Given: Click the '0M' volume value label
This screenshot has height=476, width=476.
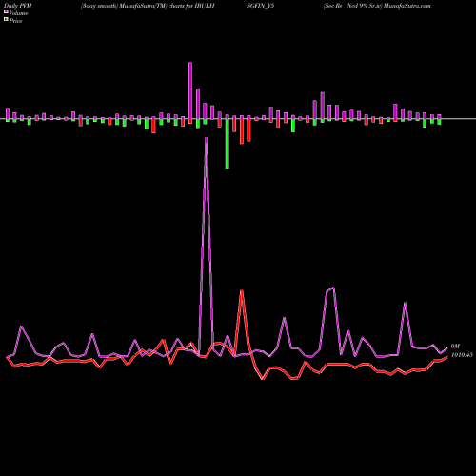Looking at the screenshot, I should [455, 347].
